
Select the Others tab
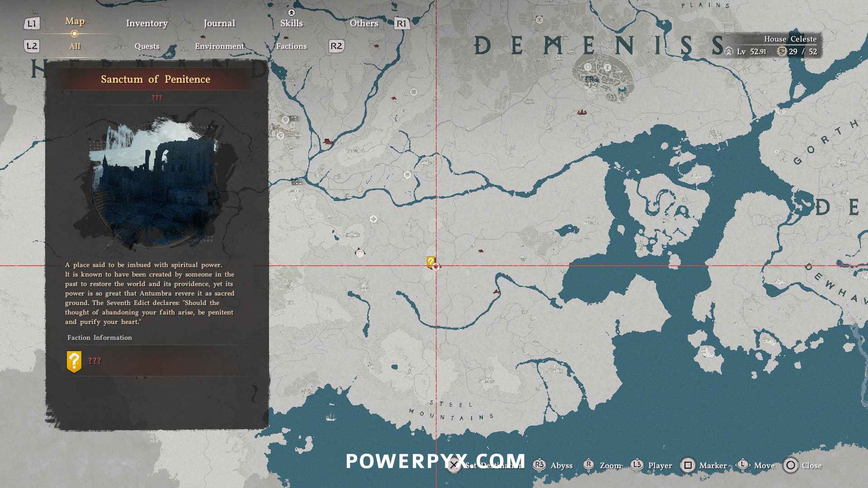pos(363,23)
